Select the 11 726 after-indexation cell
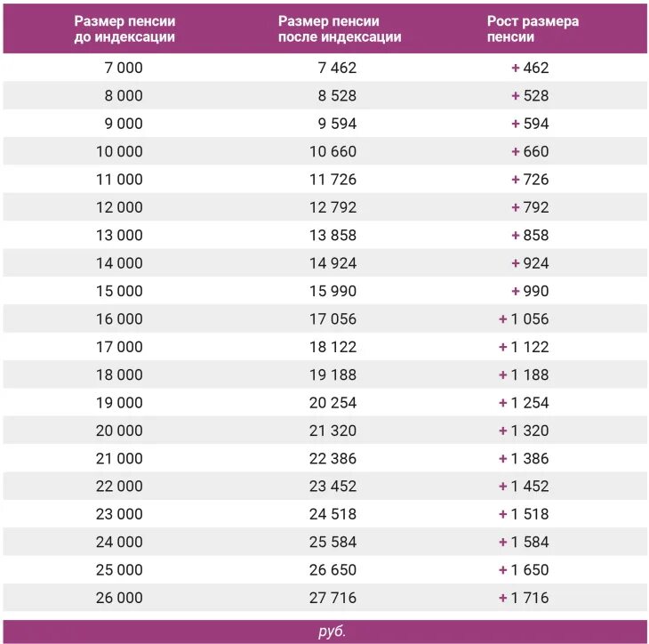Viewport: 649px width, 644px height. (333, 180)
